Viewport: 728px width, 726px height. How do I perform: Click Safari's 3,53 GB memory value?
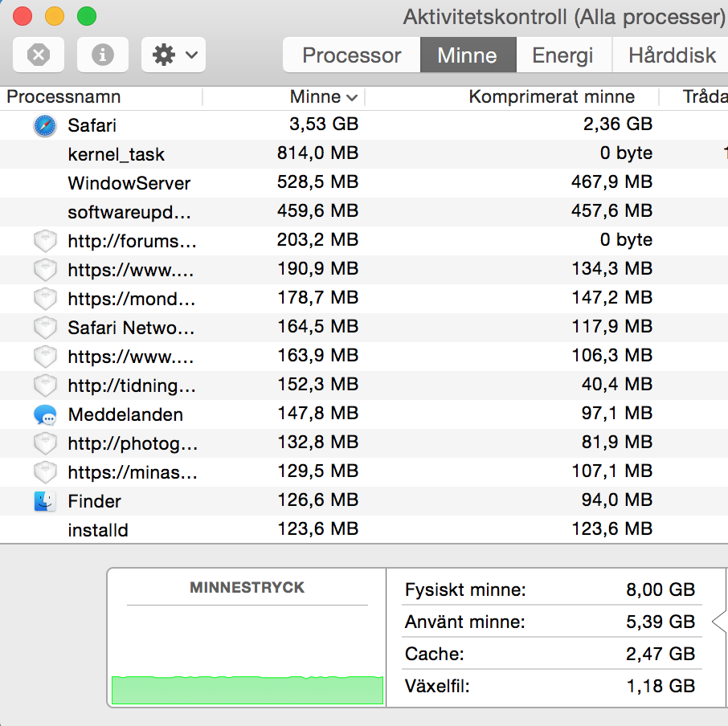pyautogui.click(x=324, y=124)
